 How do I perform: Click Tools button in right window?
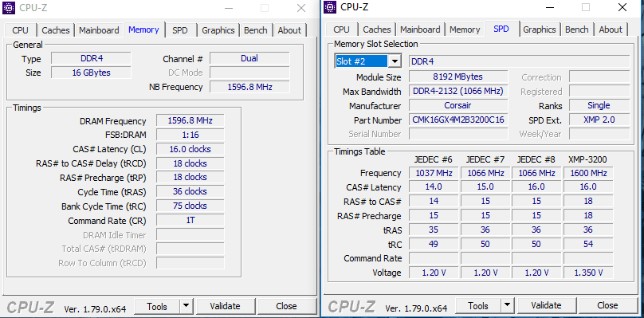[478, 305]
